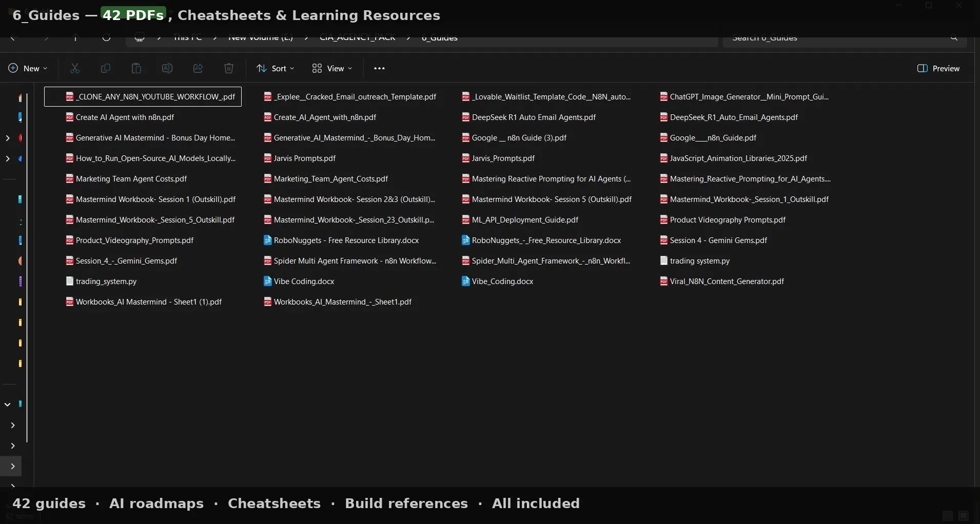Click the monitor icon in address bar

point(139,37)
